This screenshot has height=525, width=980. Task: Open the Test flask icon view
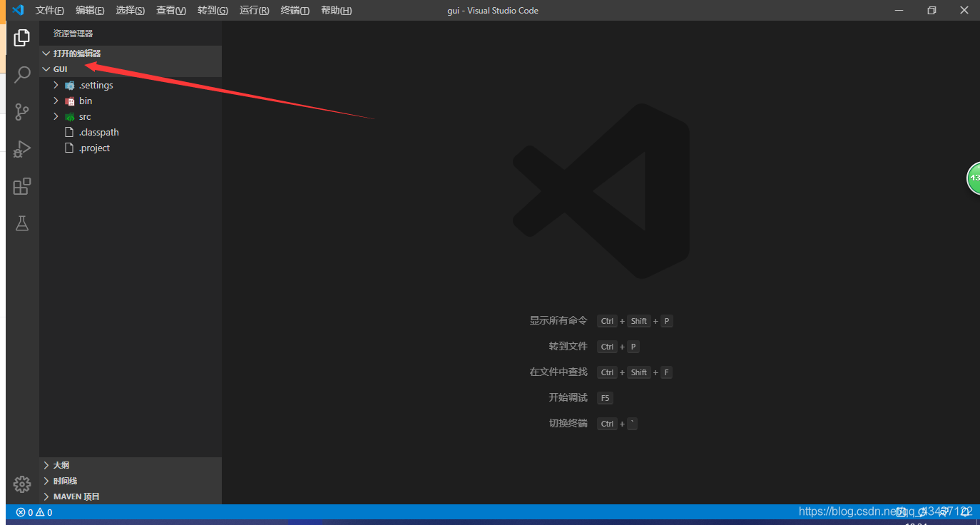(x=22, y=223)
